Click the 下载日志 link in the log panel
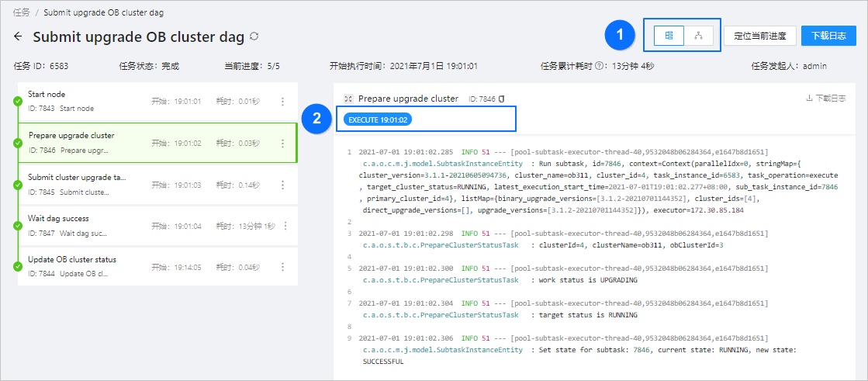This screenshot has width=868, height=381. point(826,98)
